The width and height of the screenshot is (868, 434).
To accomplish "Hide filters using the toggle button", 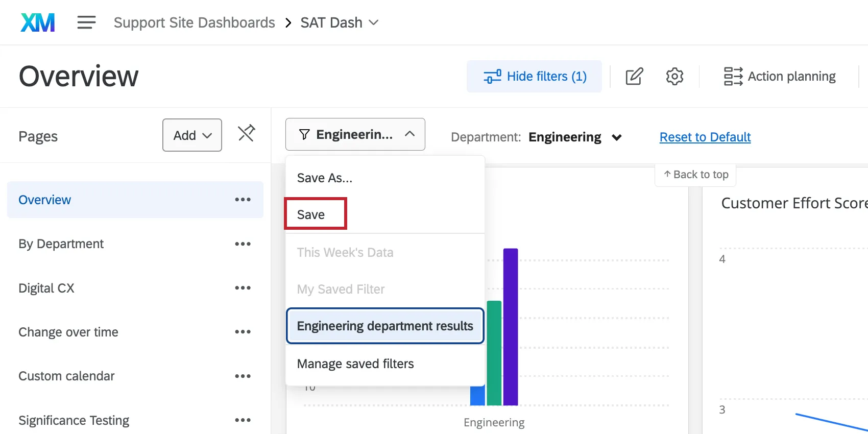I will pos(534,77).
